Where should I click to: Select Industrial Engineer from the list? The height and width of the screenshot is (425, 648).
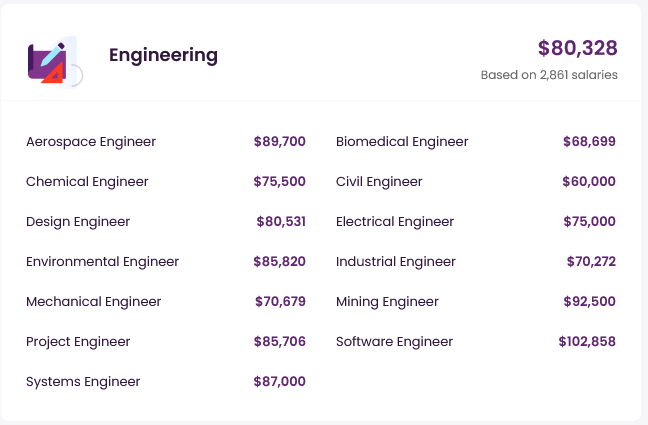tap(396, 262)
